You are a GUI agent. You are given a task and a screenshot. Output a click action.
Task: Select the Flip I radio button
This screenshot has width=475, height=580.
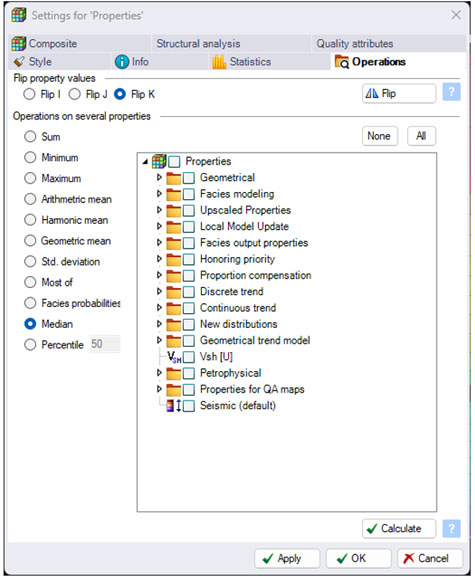(x=29, y=94)
